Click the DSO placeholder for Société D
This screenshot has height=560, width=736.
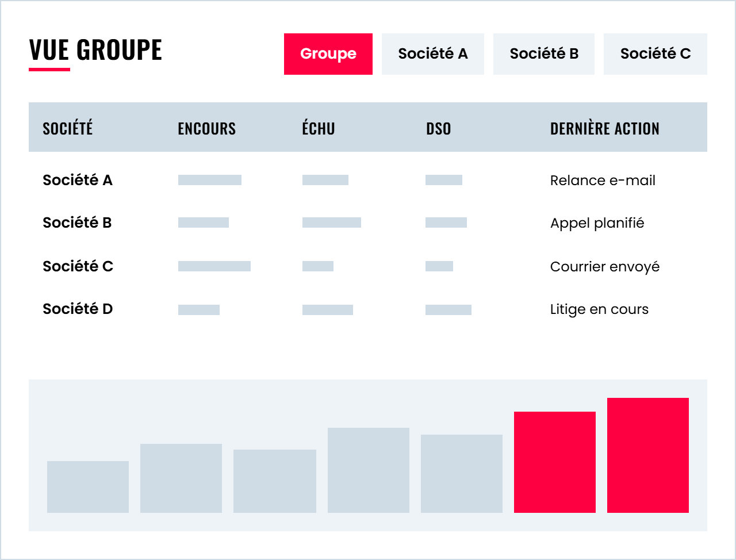[x=448, y=310]
